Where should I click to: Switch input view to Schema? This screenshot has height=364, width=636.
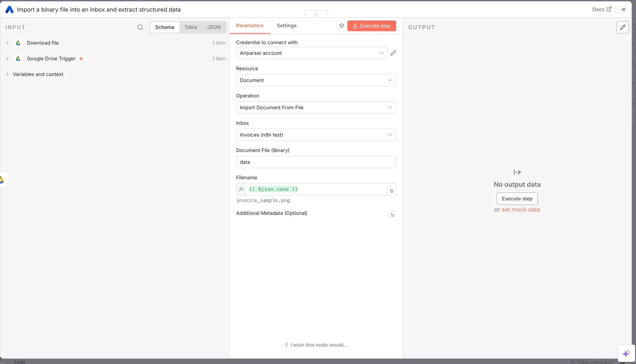[165, 27]
